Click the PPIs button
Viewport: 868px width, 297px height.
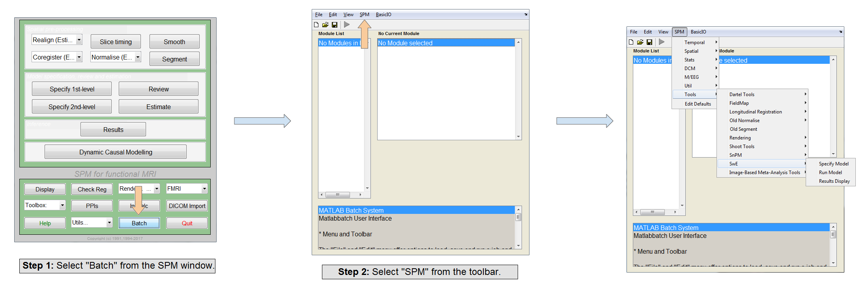[x=92, y=206]
